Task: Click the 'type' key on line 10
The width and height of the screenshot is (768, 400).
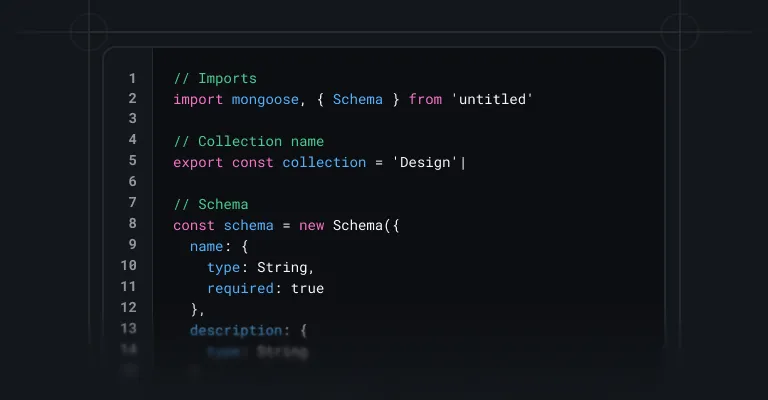Action: [223, 267]
